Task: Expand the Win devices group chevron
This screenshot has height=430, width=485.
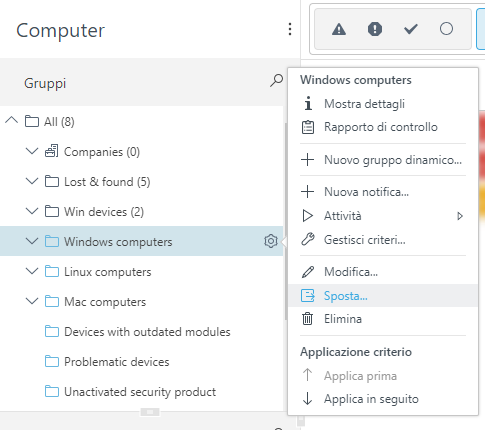Action: point(32,211)
